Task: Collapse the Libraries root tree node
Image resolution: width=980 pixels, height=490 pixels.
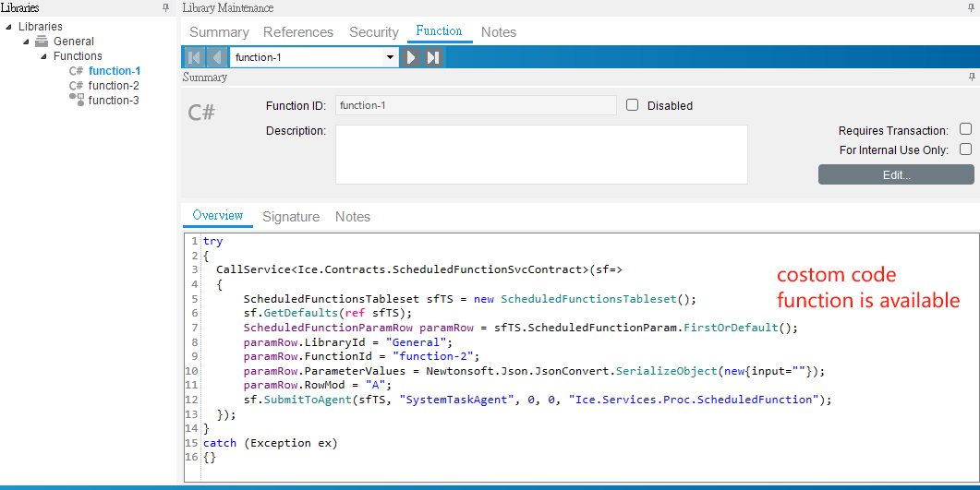Action: pos(8,27)
